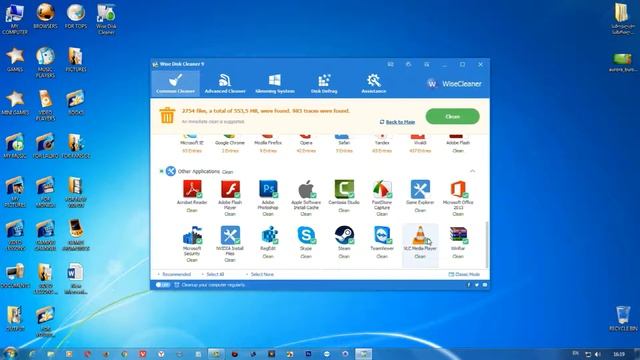Screen dimensions: 640x360
Task: Click the taskbar clock
Action: (619, 354)
